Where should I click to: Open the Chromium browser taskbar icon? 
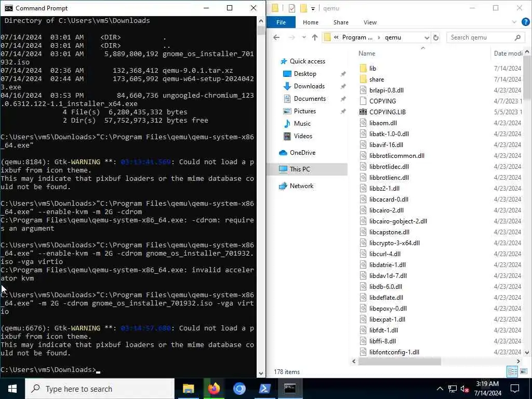click(x=239, y=389)
